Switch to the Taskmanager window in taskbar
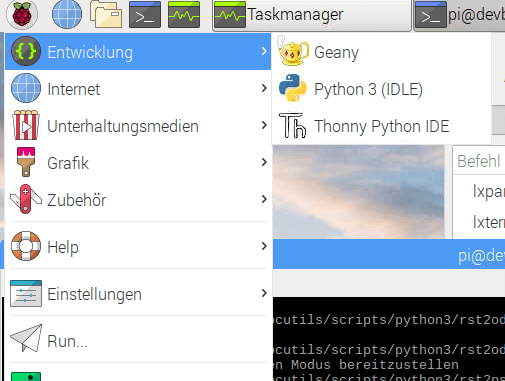This screenshot has height=381, width=505. click(312, 15)
